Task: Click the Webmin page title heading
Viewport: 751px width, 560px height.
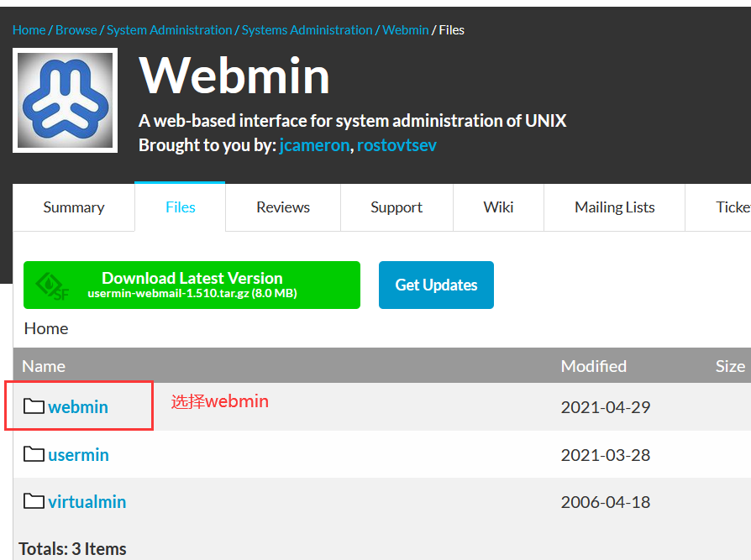Action: (234, 76)
